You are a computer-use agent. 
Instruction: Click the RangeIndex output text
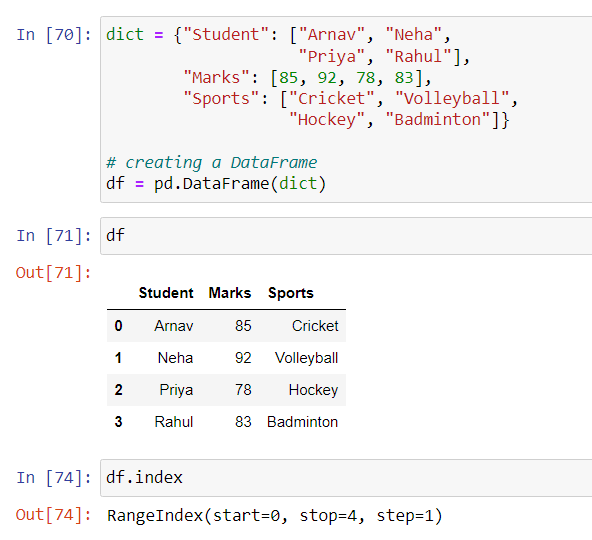pos(274,516)
